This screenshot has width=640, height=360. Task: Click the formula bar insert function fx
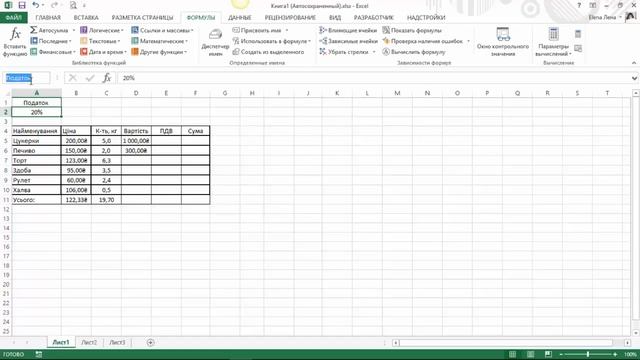tap(107, 78)
